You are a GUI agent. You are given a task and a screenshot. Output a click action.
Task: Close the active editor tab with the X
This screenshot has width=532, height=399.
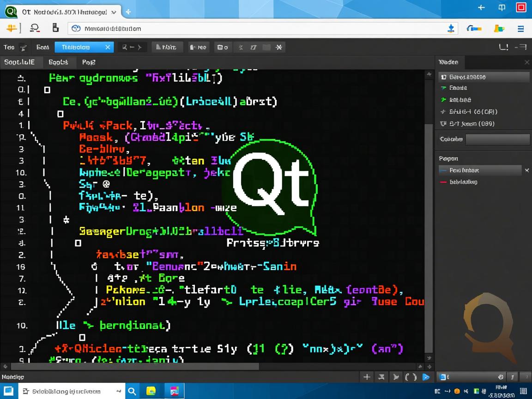[x=107, y=47]
